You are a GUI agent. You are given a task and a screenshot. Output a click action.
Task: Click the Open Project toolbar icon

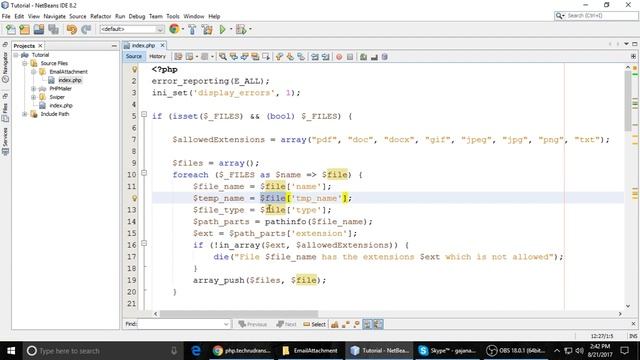click(x=39, y=29)
